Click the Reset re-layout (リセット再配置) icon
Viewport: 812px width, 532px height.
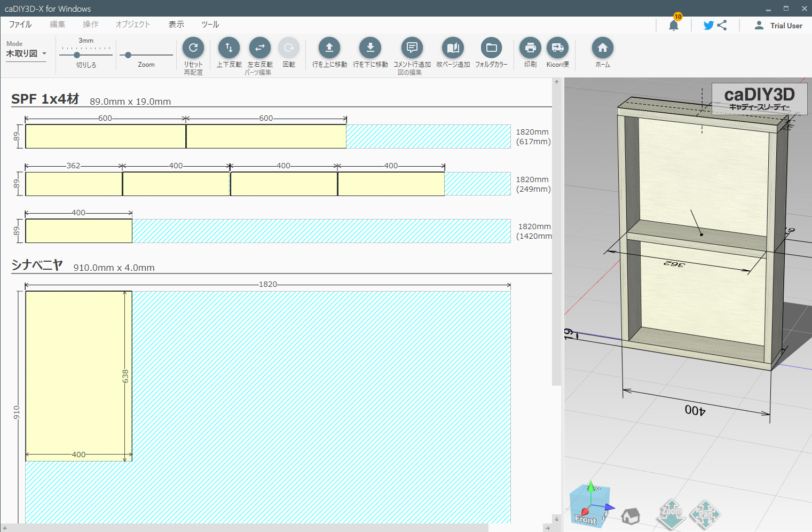[193, 48]
